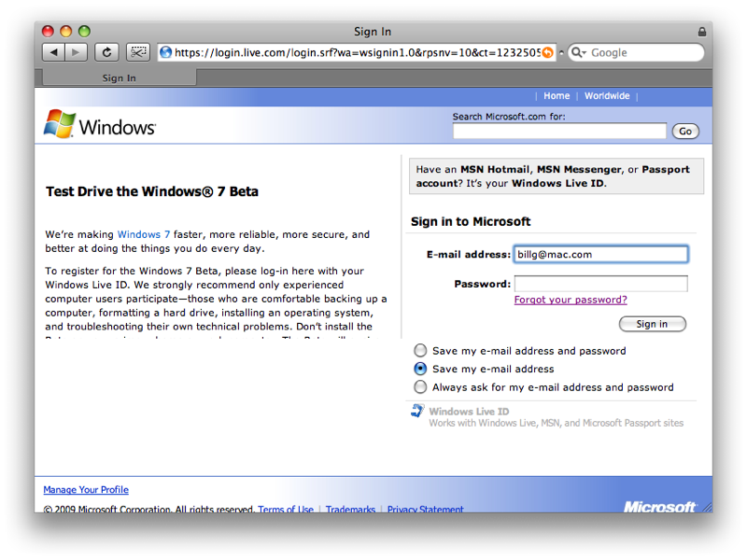Click the padlock secure icon in title bar
The width and height of the screenshot is (747, 560).
tap(702, 32)
